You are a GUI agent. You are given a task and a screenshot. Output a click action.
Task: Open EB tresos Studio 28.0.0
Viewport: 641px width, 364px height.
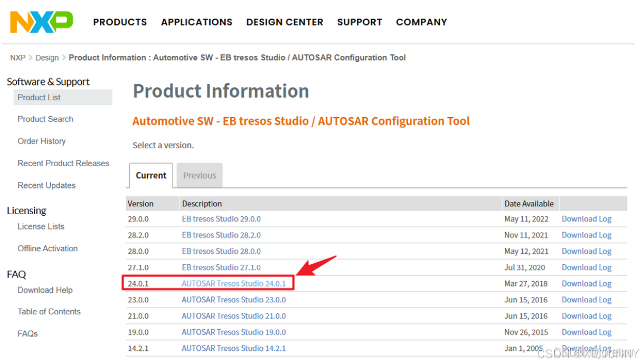pyautogui.click(x=221, y=251)
